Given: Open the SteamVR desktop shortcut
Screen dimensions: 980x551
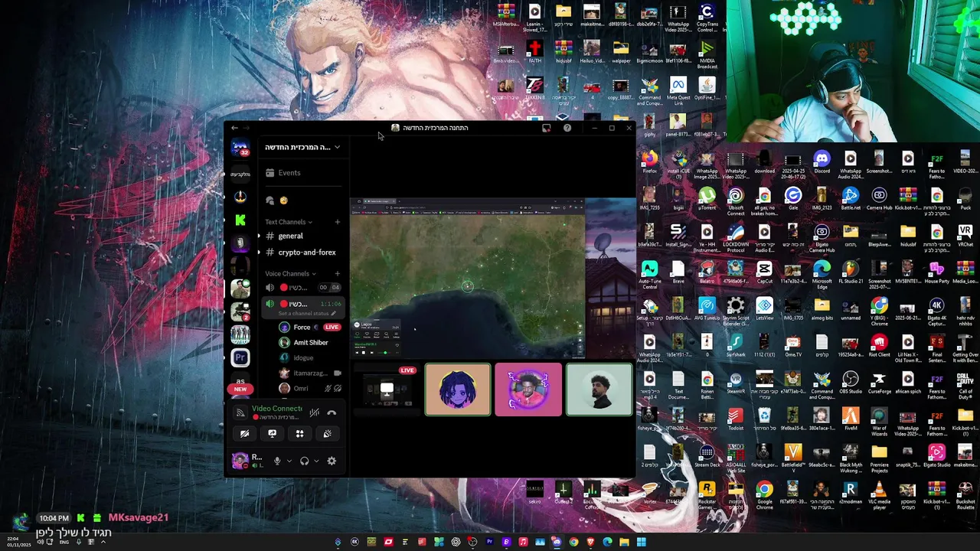Looking at the screenshot, I should (736, 383).
